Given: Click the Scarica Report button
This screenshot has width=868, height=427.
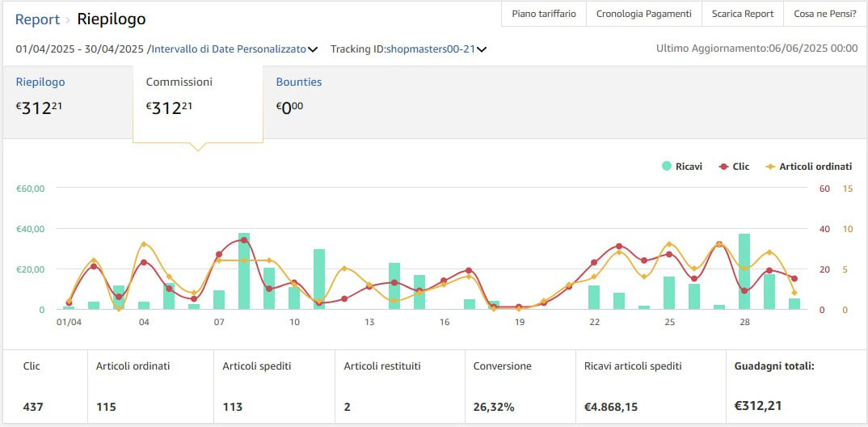Looking at the screenshot, I should [x=743, y=14].
